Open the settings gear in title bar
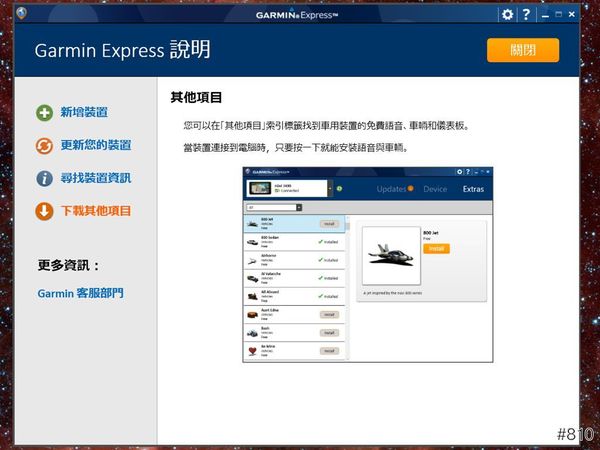Image resolution: width=600 pixels, height=450 pixels. (x=507, y=15)
